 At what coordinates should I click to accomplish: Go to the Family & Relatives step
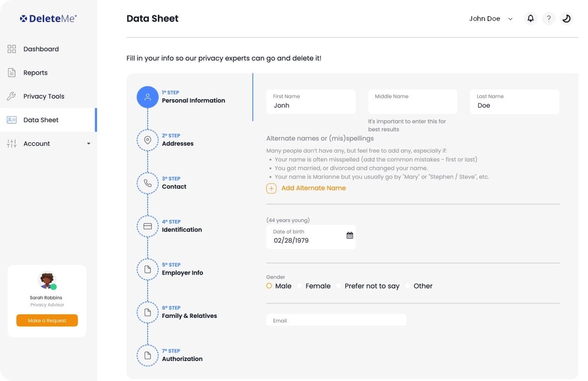coord(147,312)
